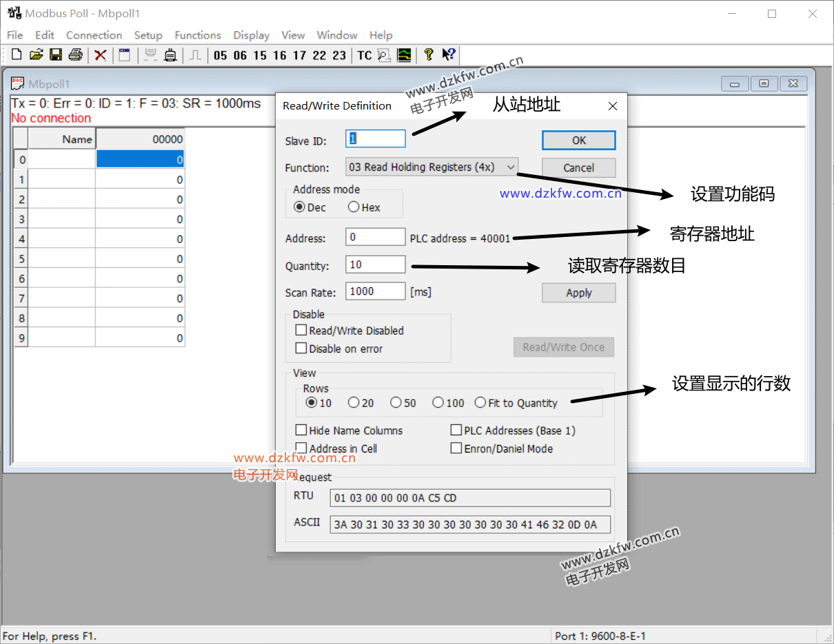Click function 05 write coil toolbar button
The image size is (834, 644).
(221, 55)
